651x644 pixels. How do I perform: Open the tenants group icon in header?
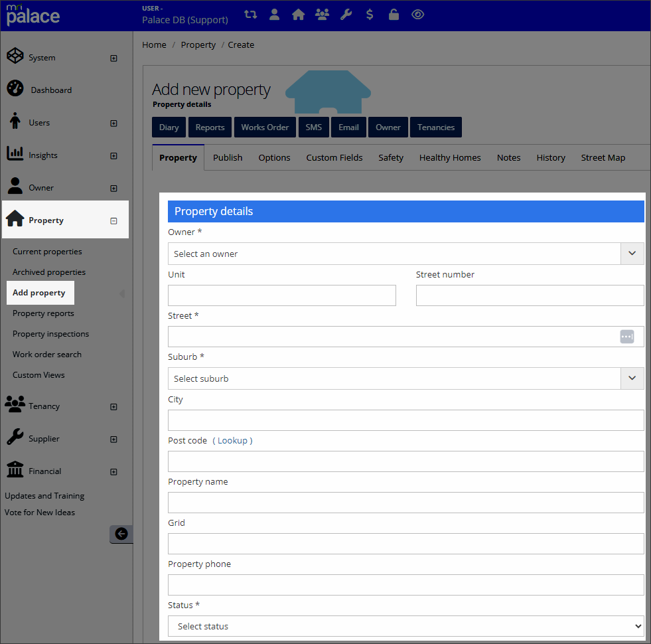(x=322, y=15)
